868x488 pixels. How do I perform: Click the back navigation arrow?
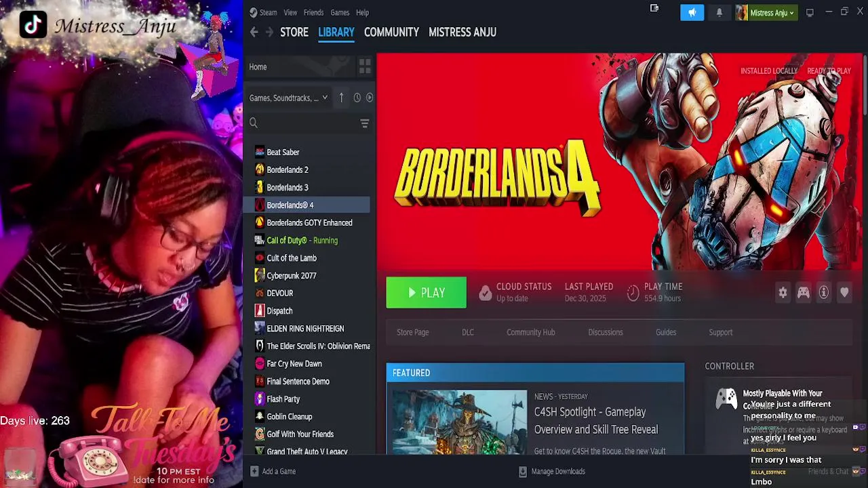pyautogui.click(x=254, y=32)
